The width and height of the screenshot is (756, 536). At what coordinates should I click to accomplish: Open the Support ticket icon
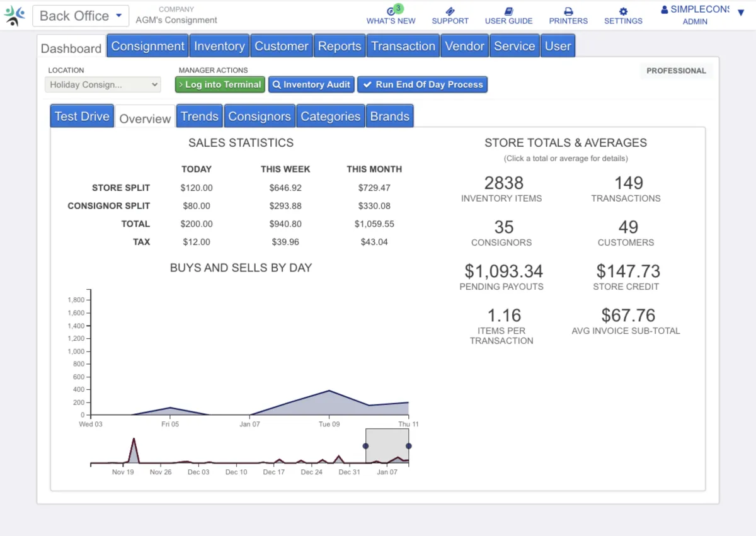coord(450,11)
